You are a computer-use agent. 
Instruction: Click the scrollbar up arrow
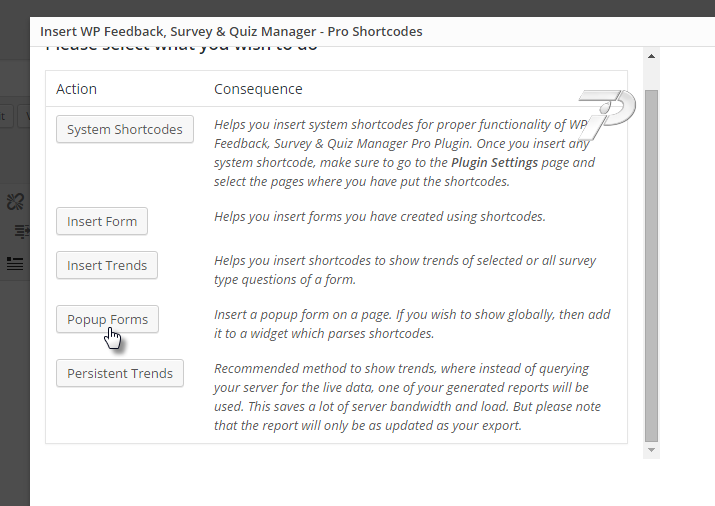click(651, 56)
